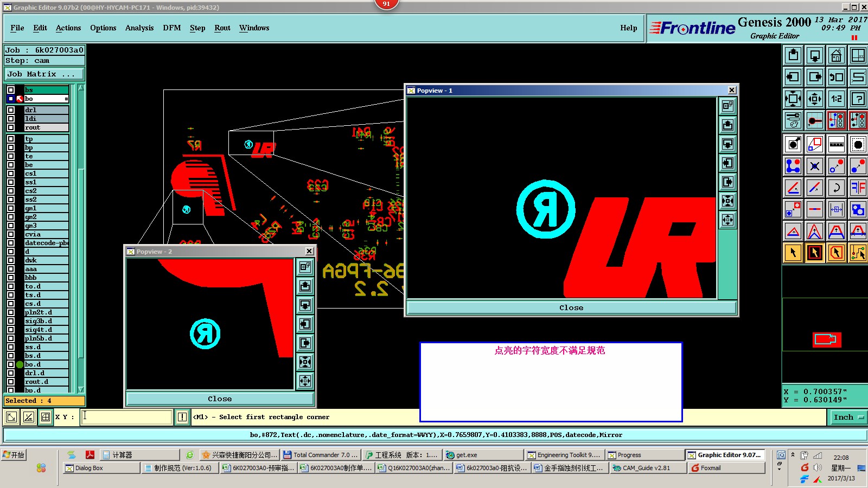Choose the plain arrow select pointer tool
The width and height of the screenshot is (868, 488).
pos(793,253)
